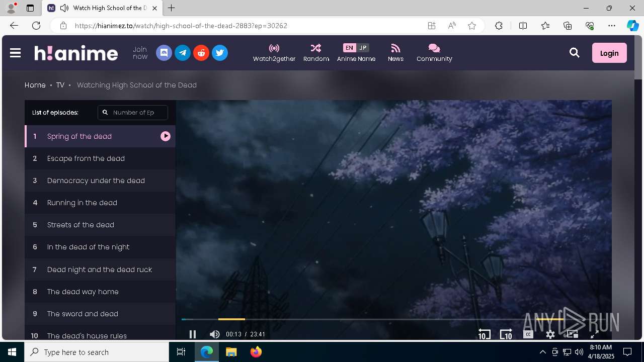
Task: Open the Telegram channel icon
Action: coord(183,53)
